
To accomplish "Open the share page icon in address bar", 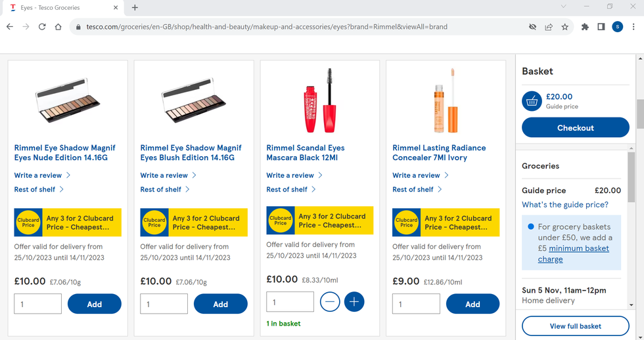I will [x=549, y=27].
